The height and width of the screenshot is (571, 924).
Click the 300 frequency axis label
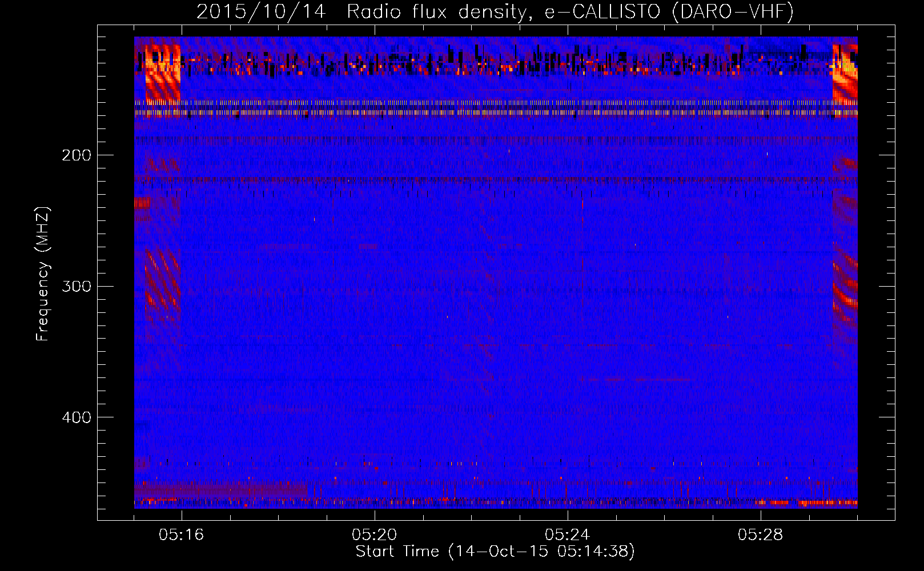tap(77, 286)
